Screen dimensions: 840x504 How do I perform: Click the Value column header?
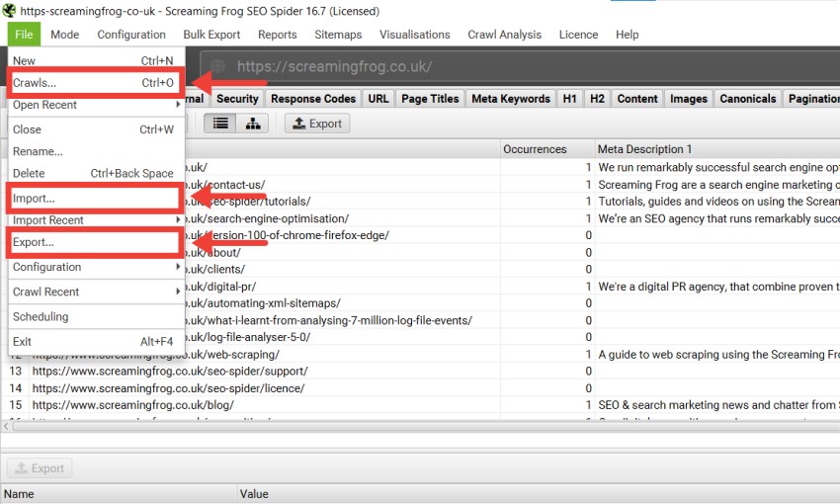pos(539,493)
